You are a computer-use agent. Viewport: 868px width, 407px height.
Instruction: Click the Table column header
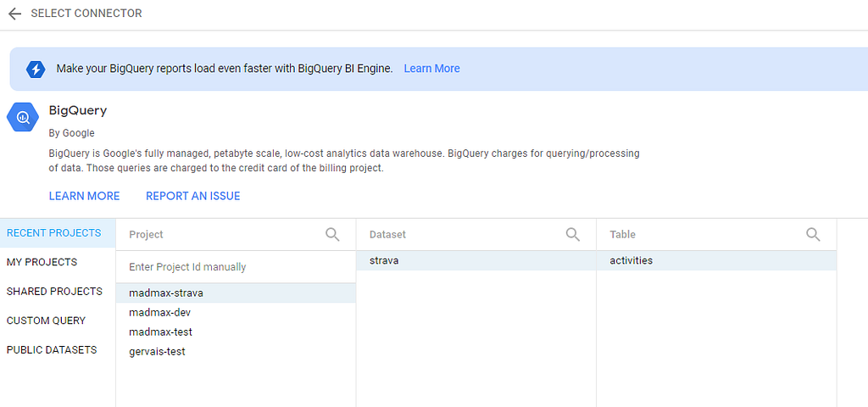[622, 234]
